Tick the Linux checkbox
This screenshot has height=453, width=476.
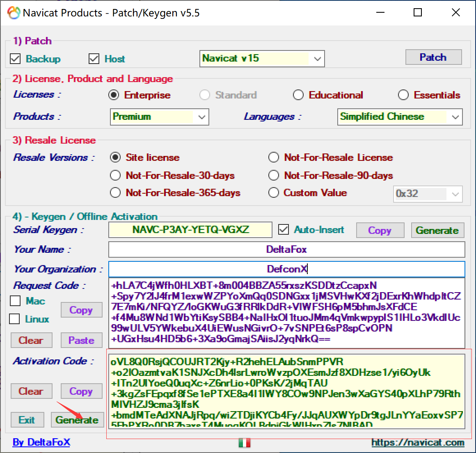pyautogui.click(x=15, y=319)
